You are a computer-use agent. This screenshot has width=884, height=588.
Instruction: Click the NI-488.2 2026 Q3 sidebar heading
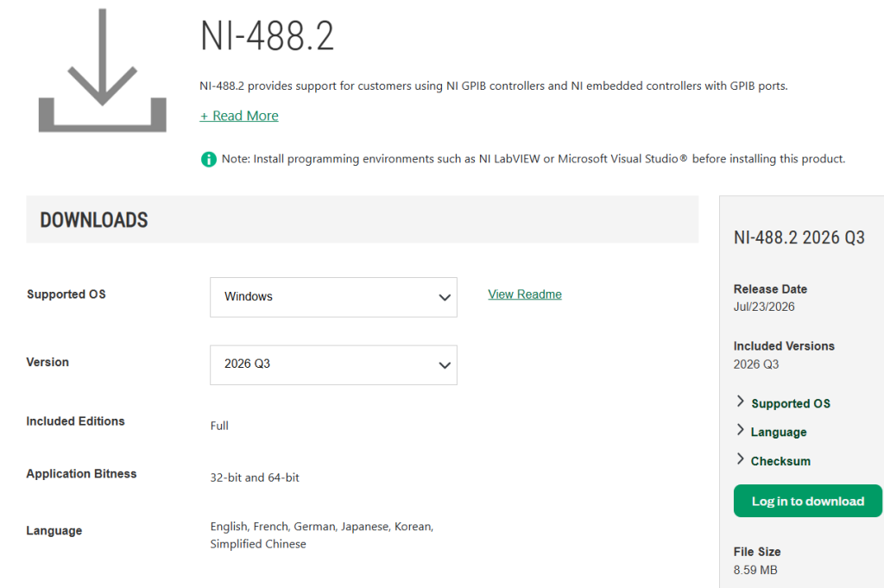tap(799, 237)
